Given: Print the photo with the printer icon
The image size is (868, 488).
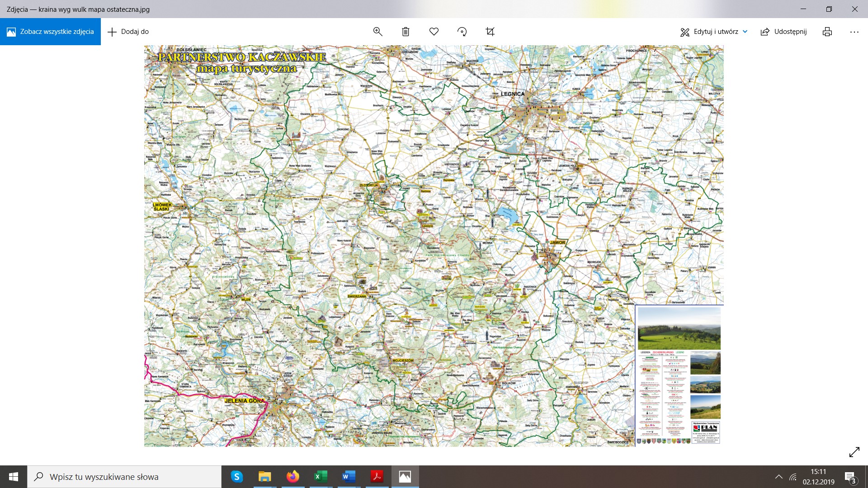Looking at the screenshot, I should (827, 32).
